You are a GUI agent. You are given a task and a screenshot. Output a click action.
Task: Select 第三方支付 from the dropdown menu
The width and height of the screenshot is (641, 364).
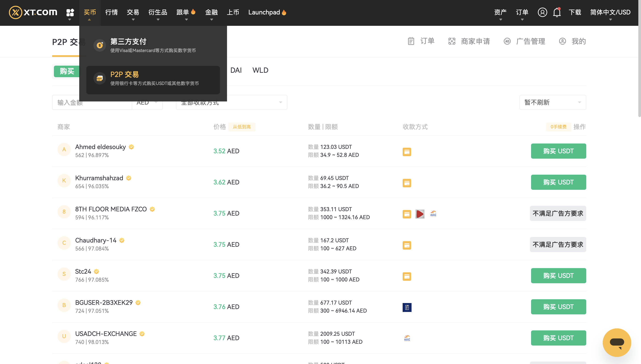[x=153, y=45]
